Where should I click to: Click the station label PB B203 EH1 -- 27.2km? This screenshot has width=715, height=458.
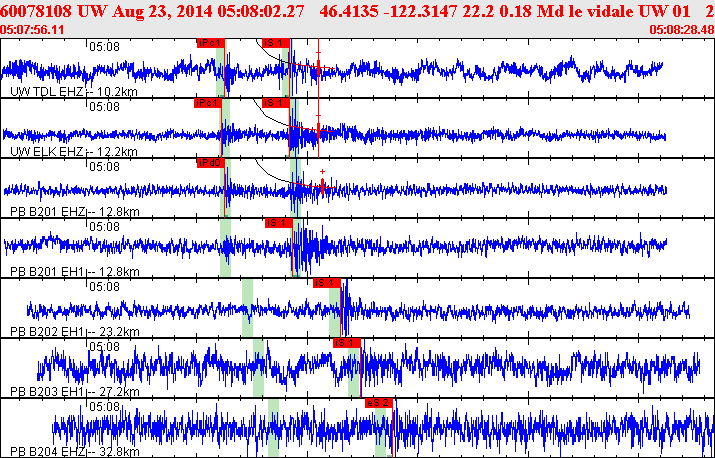75,392
